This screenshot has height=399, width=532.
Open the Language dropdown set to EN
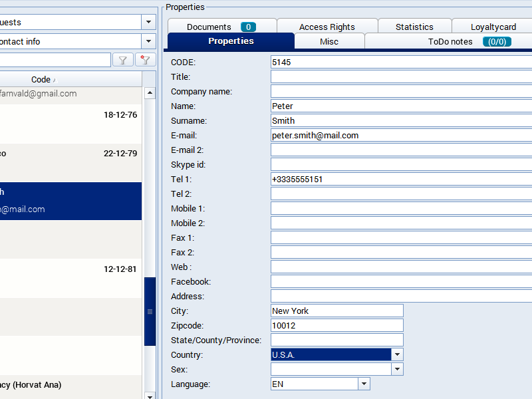coord(364,384)
